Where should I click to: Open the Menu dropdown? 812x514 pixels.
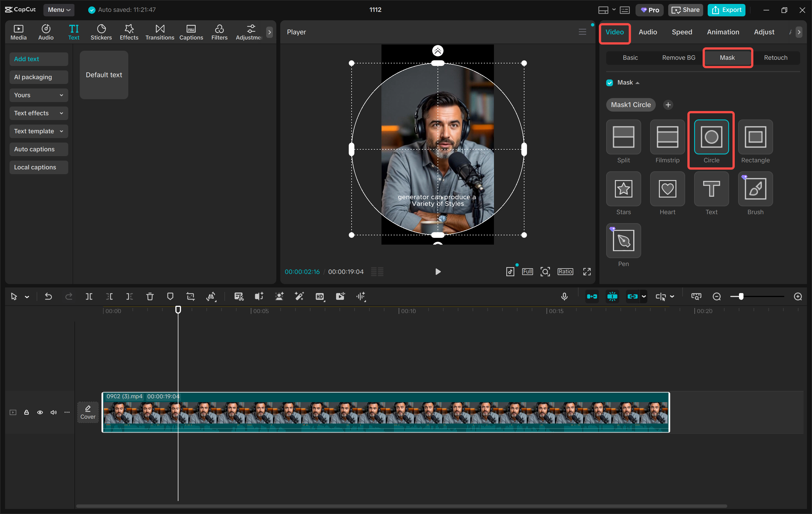59,10
